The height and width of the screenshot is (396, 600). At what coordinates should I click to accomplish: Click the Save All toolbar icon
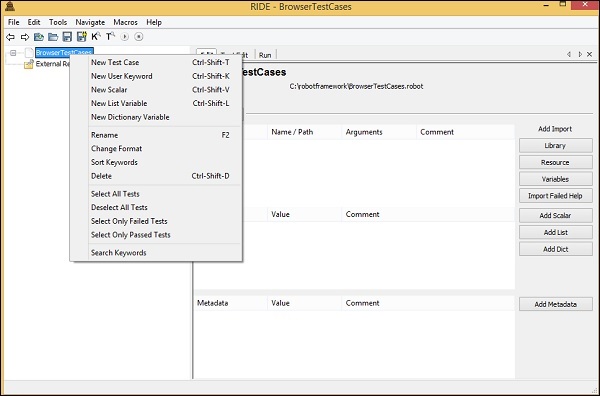82,37
